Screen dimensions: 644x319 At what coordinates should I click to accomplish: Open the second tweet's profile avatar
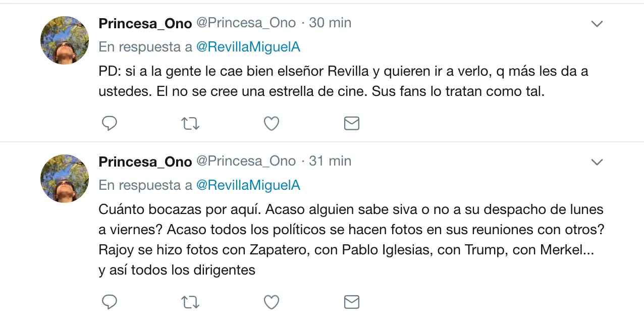click(65, 179)
